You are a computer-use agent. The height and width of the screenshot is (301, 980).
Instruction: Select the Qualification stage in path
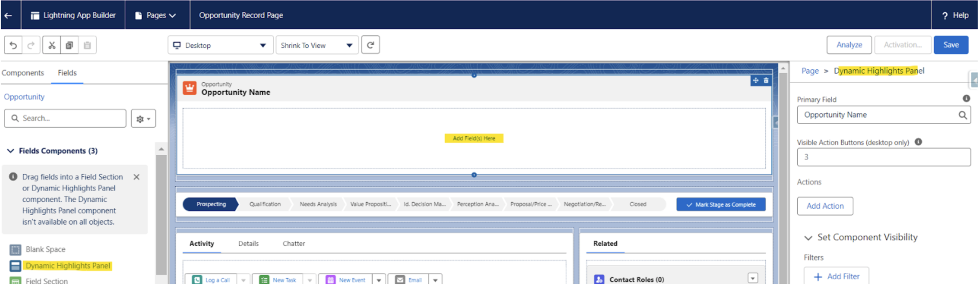265,204
